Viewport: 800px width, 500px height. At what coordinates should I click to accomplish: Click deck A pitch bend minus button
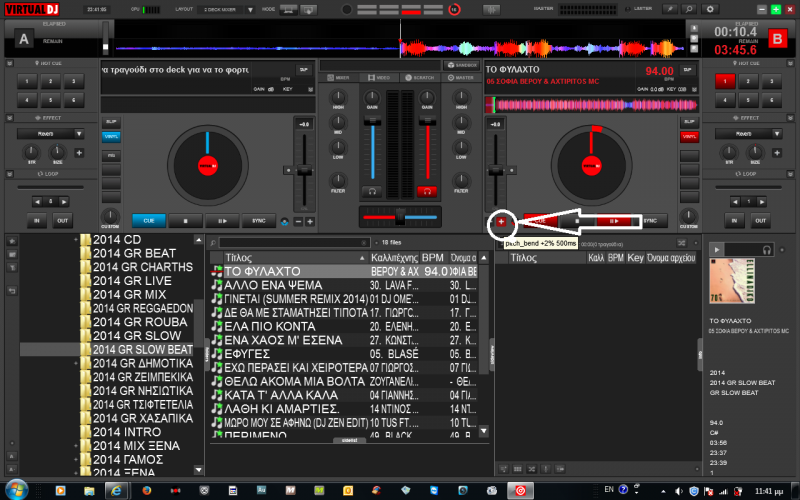(298, 221)
